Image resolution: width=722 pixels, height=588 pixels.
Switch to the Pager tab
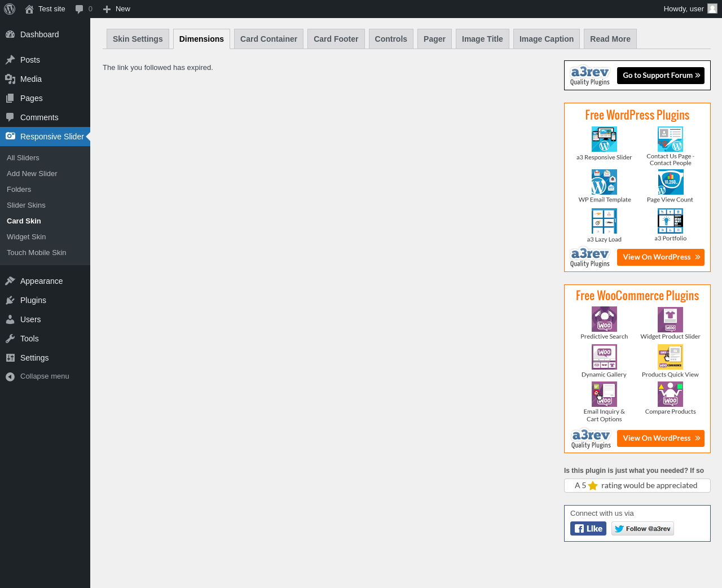[x=434, y=39]
